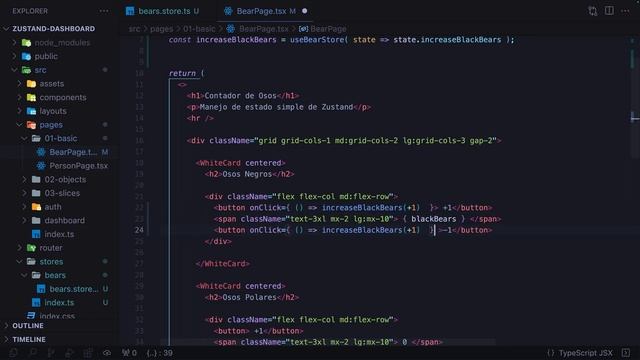Click the React icon in the breadcrumb
This screenshot has width=640, height=360.
pyautogui.click(x=231, y=29)
